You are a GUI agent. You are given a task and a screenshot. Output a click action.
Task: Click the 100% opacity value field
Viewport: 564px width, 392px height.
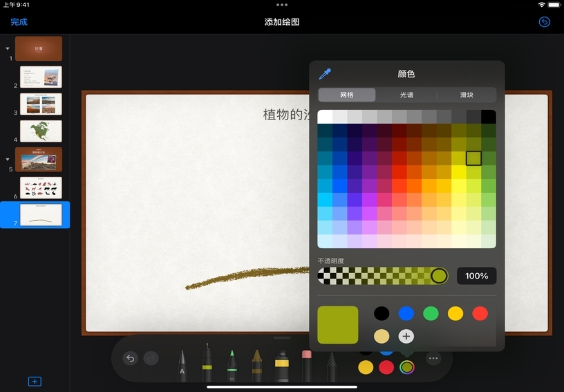(x=476, y=276)
